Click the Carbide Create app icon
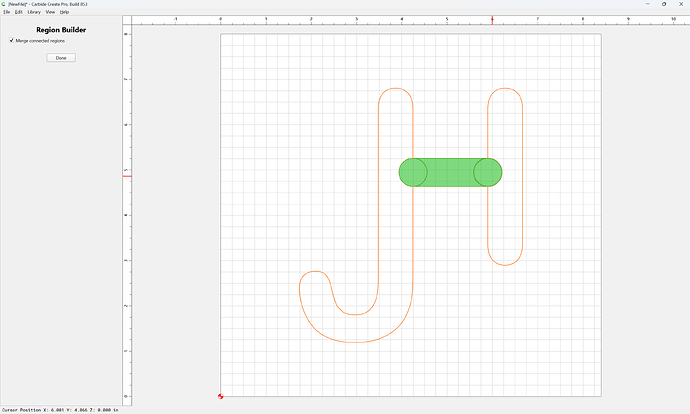Image resolution: width=690 pixels, height=414 pixels. pos(4,4)
